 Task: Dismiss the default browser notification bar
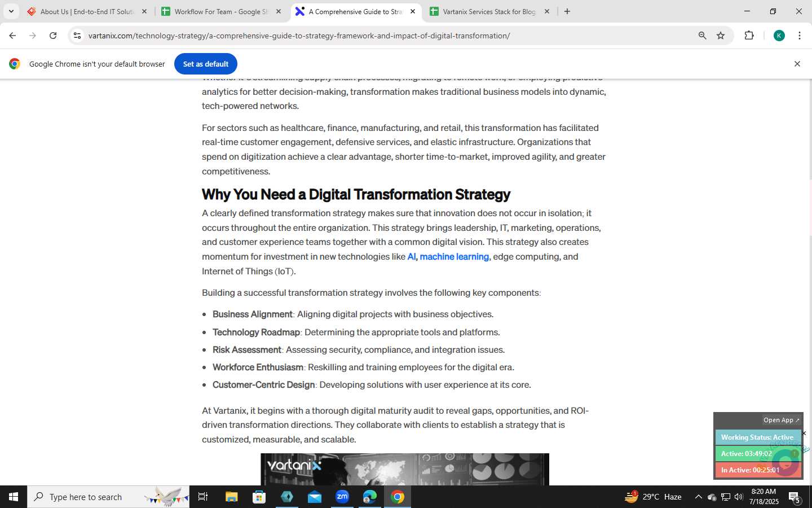tap(797, 64)
